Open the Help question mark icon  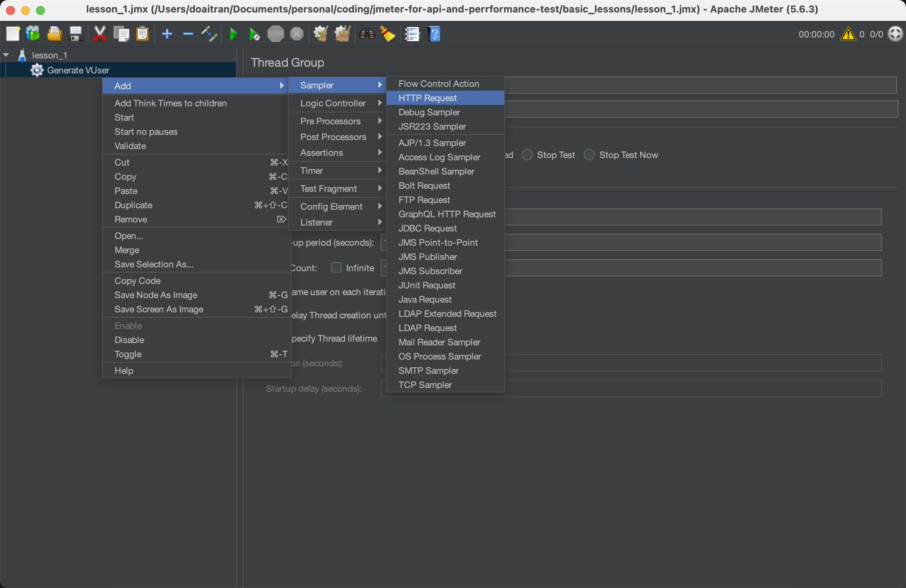click(x=434, y=34)
